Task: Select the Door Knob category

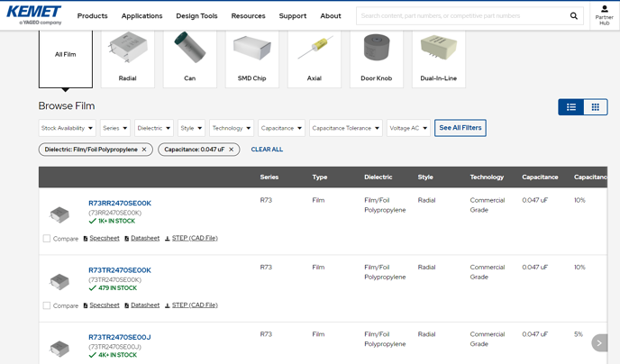Action: click(x=377, y=59)
